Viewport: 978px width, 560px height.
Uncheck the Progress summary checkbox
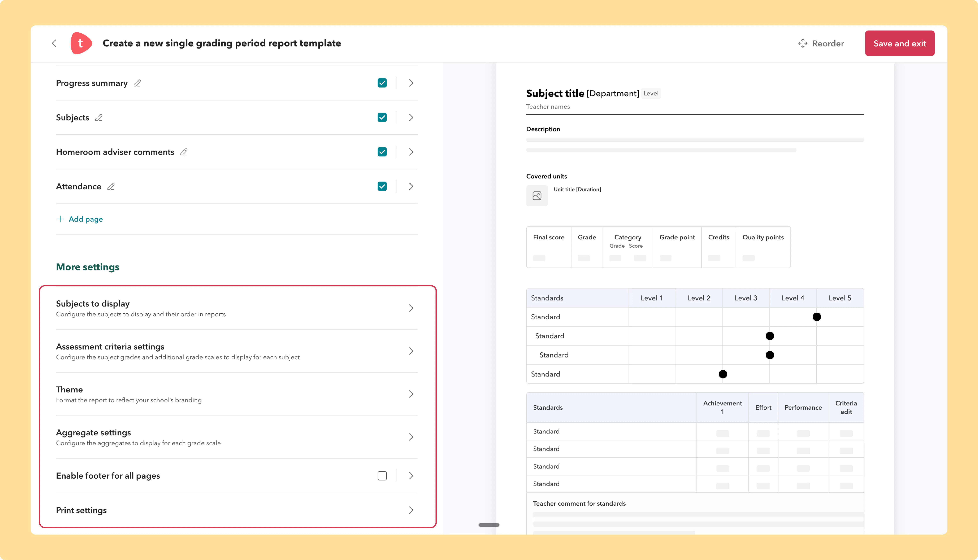tap(382, 83)
